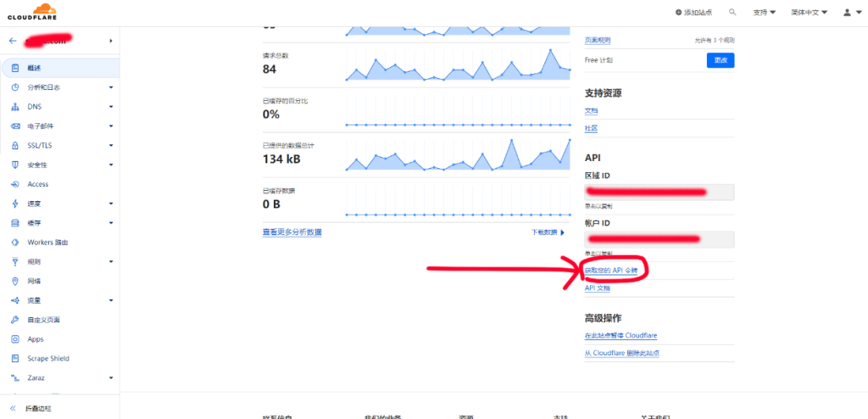This screenshot has height=419, width=868.
Task: Expand the 流量 submenu arrow
Action: (x=111, y=300)
